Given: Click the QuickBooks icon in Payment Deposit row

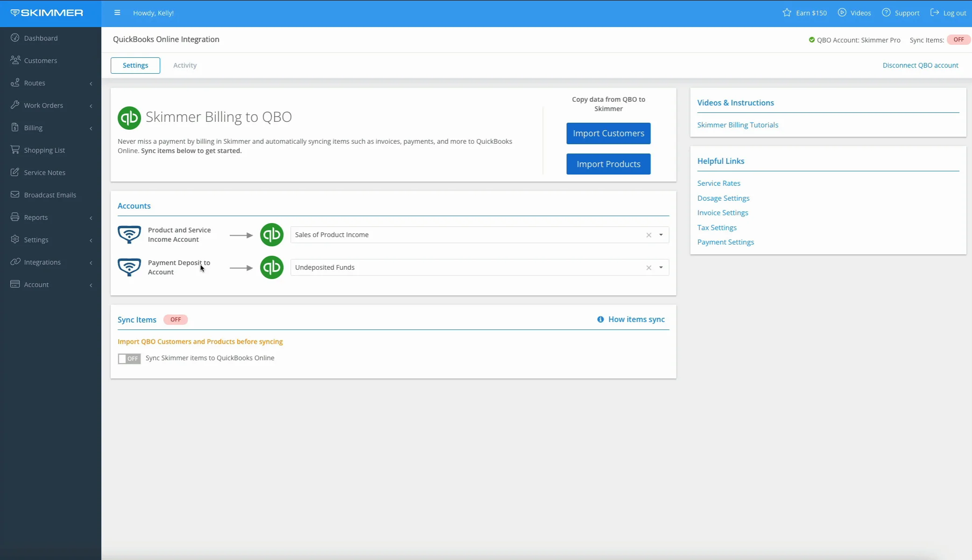Looking at the screenshot, I should (x=272, y=267).
